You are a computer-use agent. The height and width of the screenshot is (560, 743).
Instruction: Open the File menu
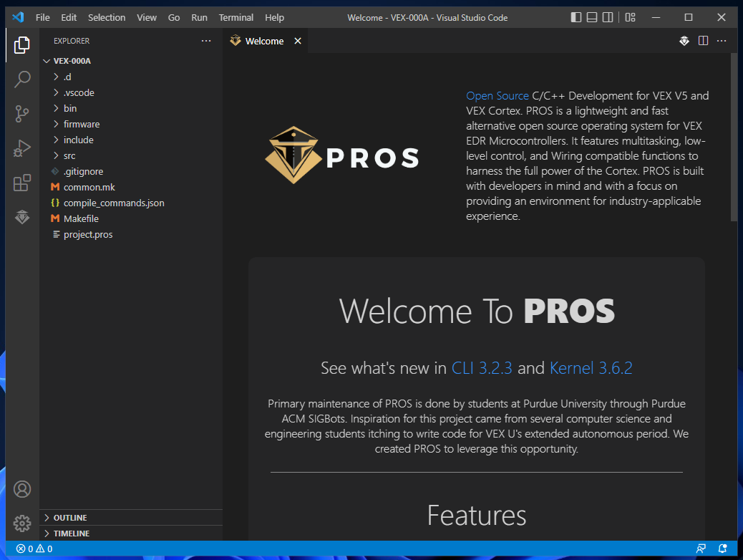43,17
